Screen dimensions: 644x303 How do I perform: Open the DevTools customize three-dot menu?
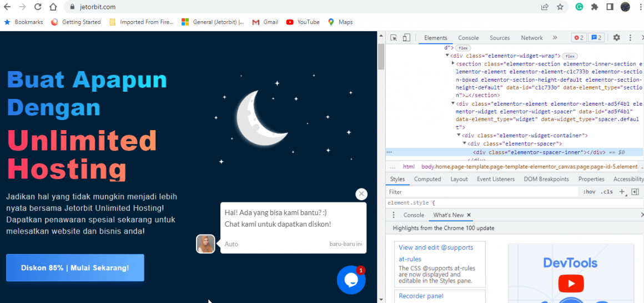630,38
